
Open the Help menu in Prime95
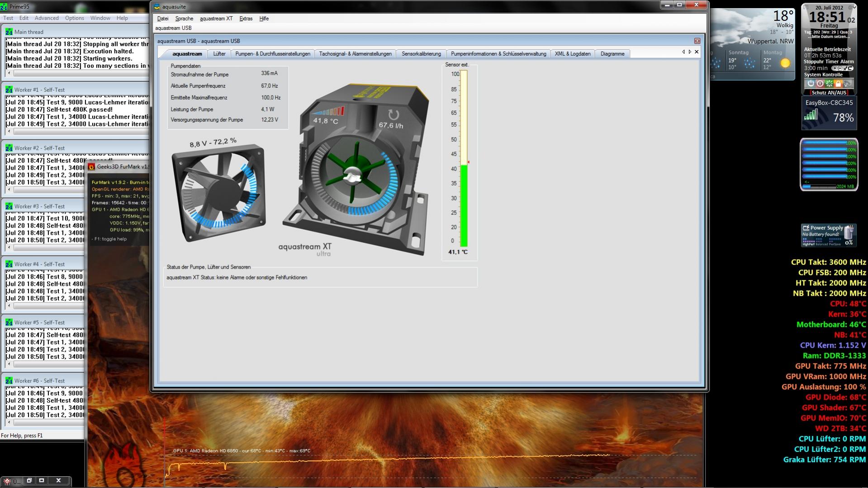coord(122,18)
